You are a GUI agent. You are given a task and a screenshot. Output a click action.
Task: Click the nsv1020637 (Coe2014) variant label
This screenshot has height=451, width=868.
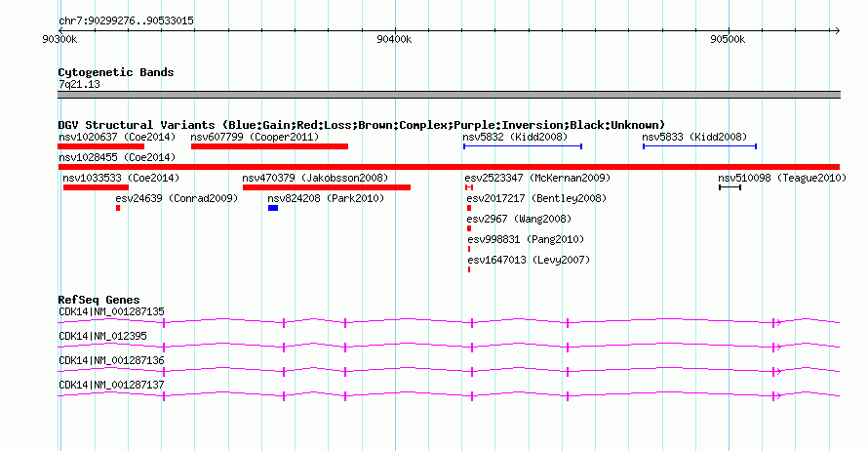(x=117, y=137)
